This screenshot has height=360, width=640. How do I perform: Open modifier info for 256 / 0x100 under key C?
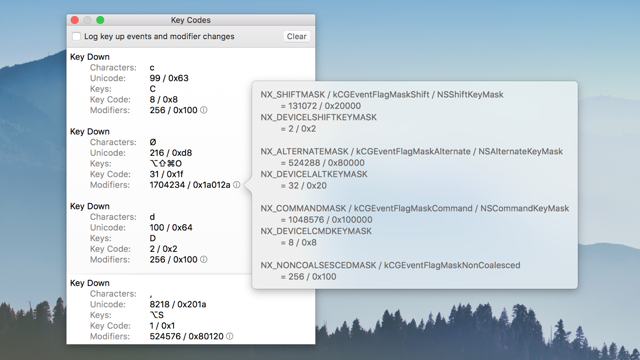[x=204, y=110]
